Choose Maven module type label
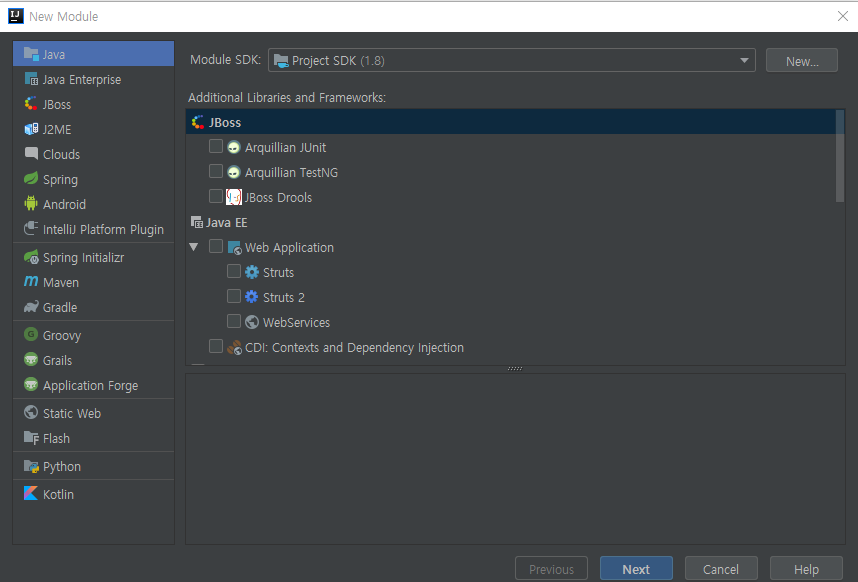Image resolution: width=858 pixels, height=582 pixels. [x=61, y=283]
